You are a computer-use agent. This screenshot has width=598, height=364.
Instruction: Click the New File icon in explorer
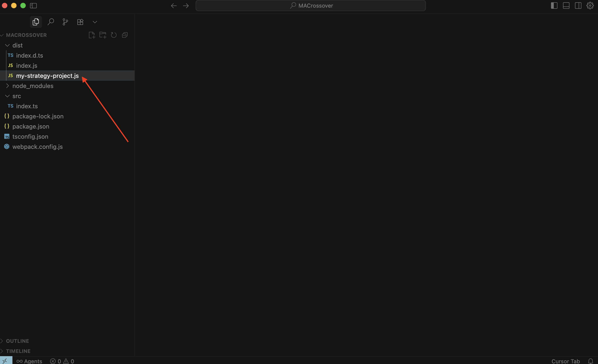click(92, 35)
